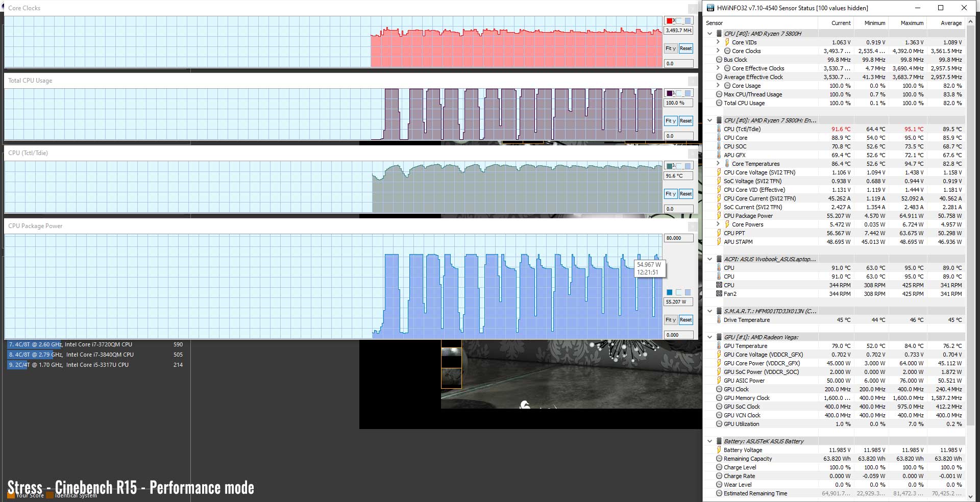This screenshot has height=502, width=980.
Task: Click the lightning icon beside CPU Package Power
Action: (719, 216)
